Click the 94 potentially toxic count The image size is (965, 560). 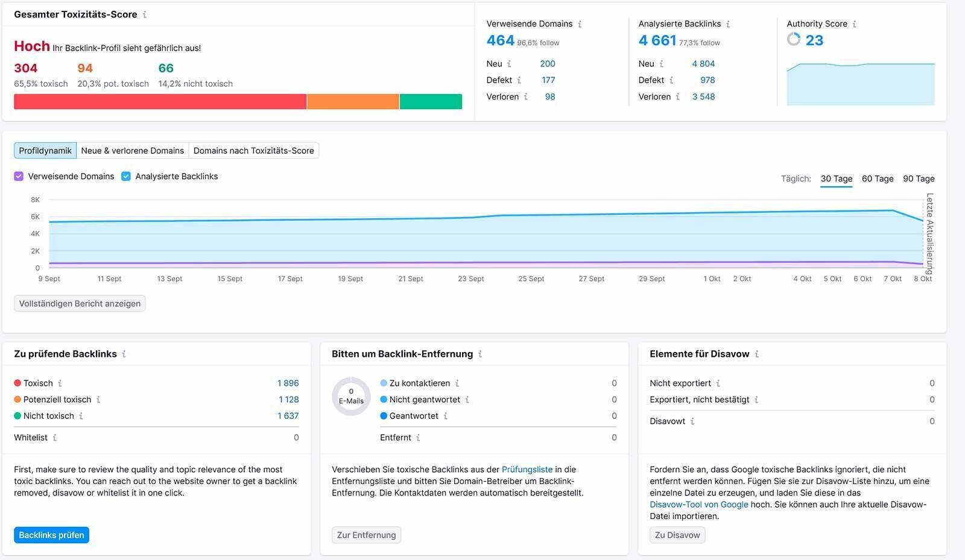point(85,69)
